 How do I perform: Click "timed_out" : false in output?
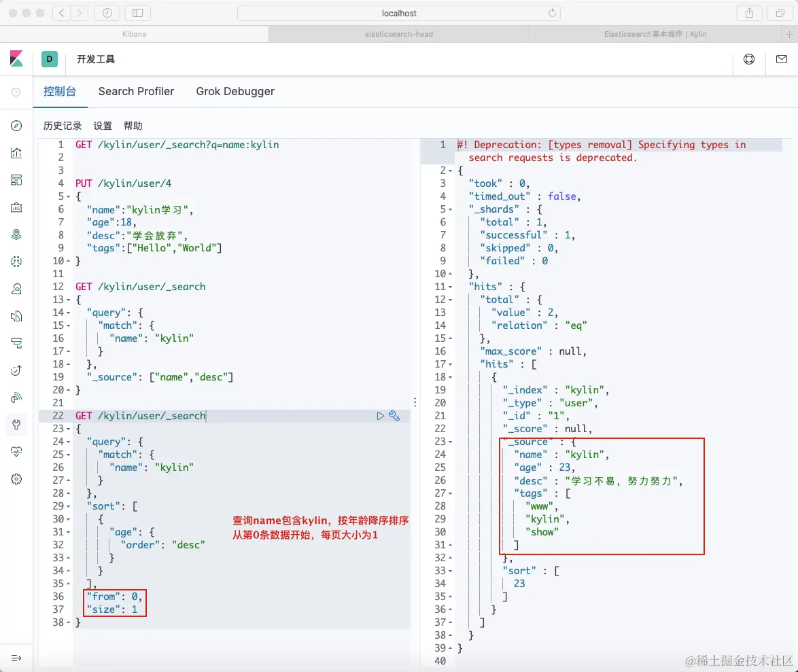[525, 196]
